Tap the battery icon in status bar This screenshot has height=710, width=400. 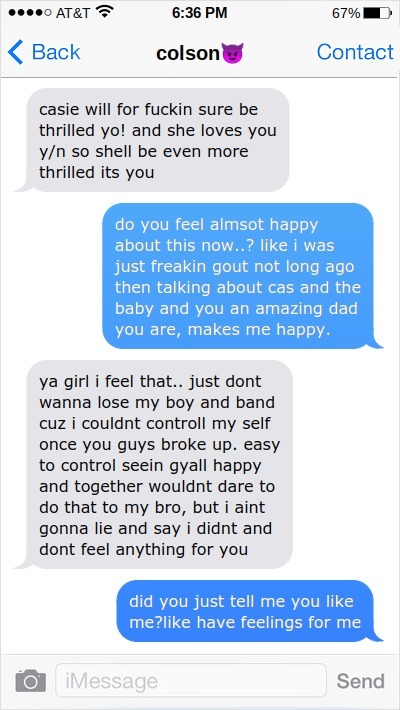(x=377, y=13)
